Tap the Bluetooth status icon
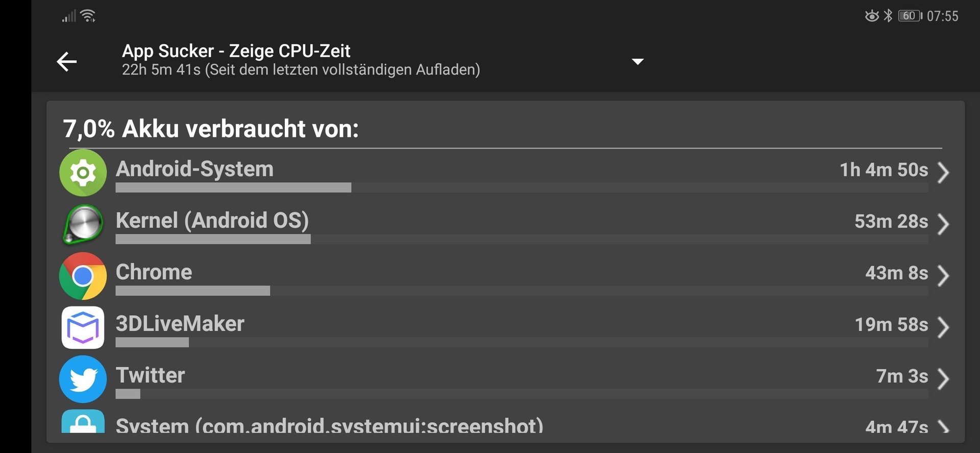Viewport: 980px width, 453px height. coord(888,16)
